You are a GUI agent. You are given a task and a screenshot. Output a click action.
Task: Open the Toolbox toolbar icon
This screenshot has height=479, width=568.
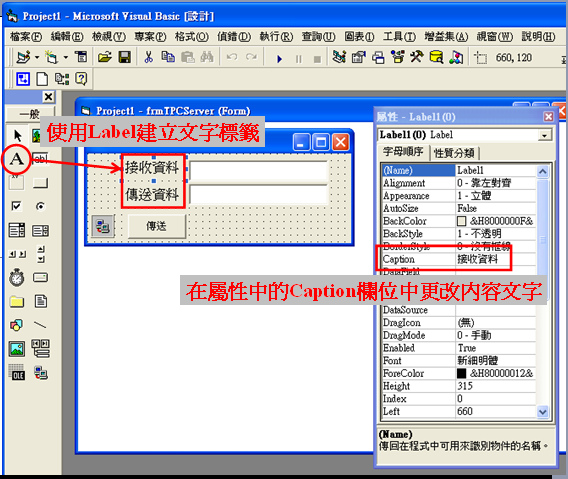pyautogui.click(x=417, y=57)
